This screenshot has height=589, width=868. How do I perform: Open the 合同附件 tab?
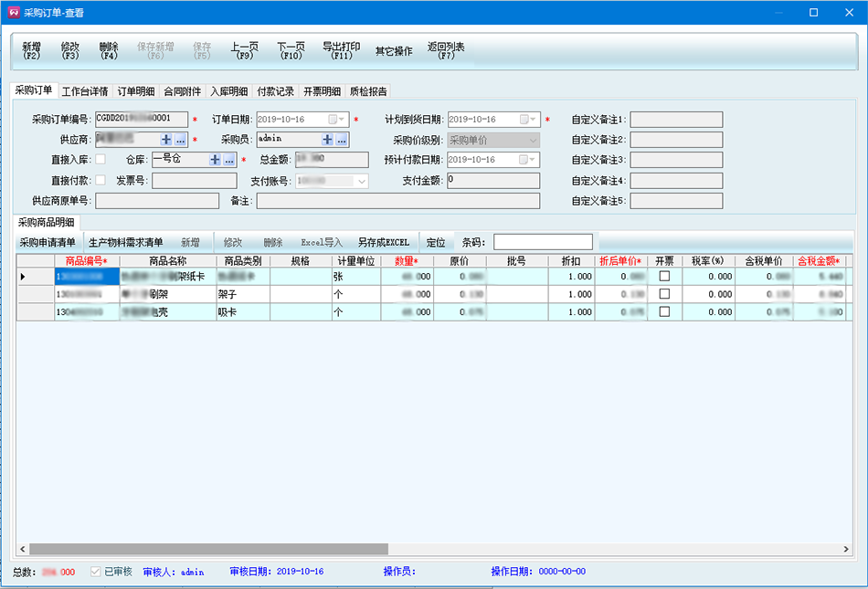point(182,91)
